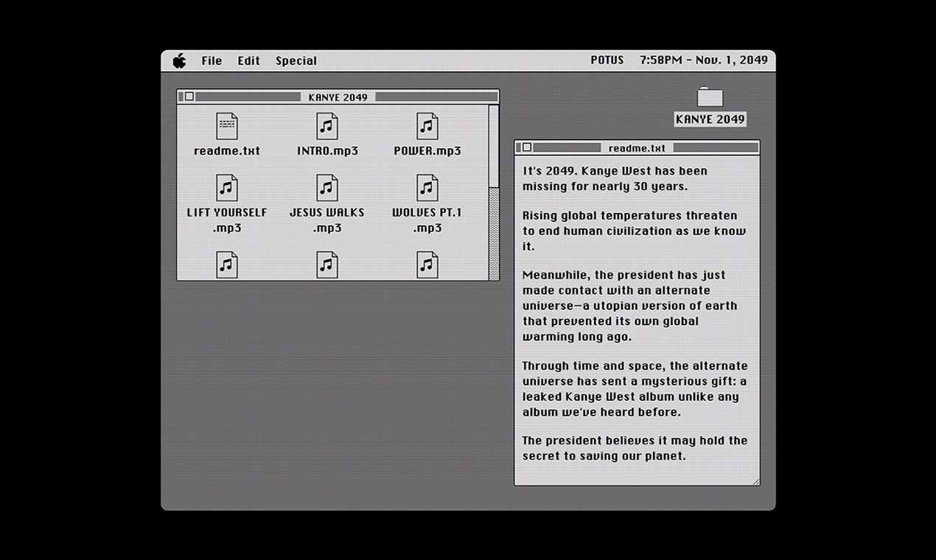The height and width of the screenshot is (560, 936).
Task: Select the KANYE 2049 desktop folder icon
Action: point(710,97)
